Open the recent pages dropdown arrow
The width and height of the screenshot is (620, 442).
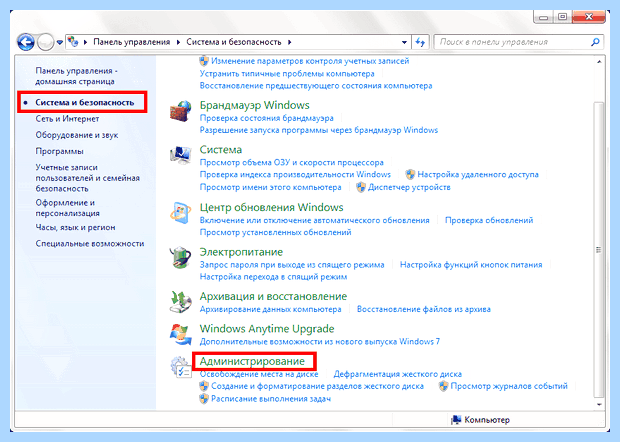click(60, 42)
